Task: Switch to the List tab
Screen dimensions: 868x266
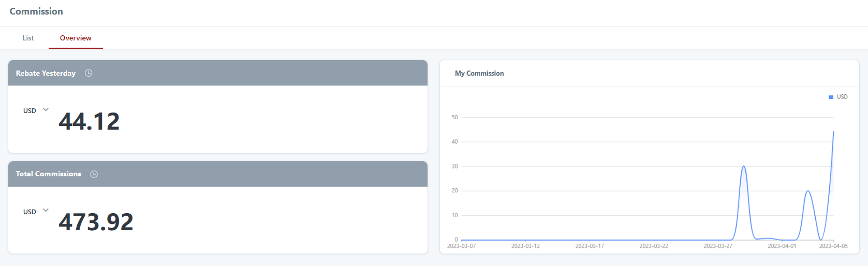Action: [28, 38]
